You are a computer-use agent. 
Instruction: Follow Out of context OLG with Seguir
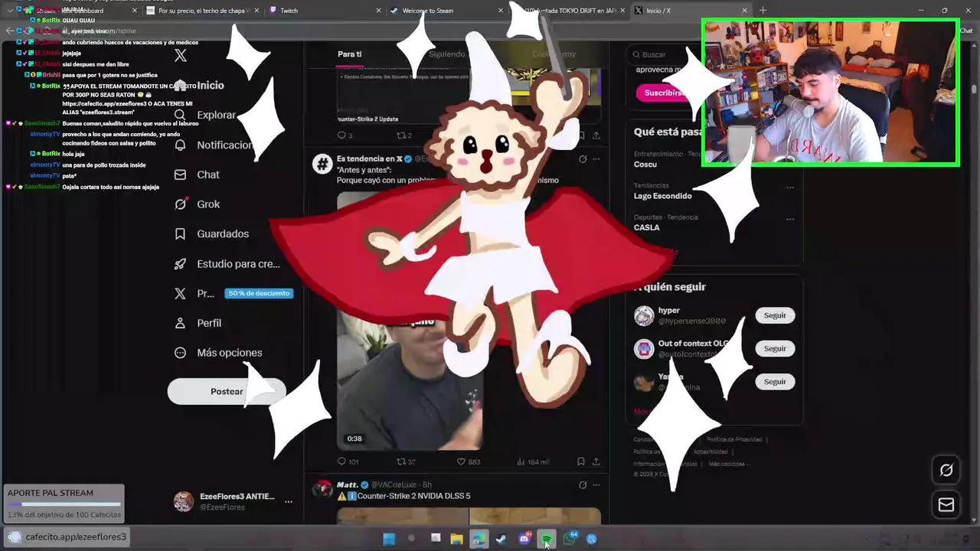click(x=775, y=348)
